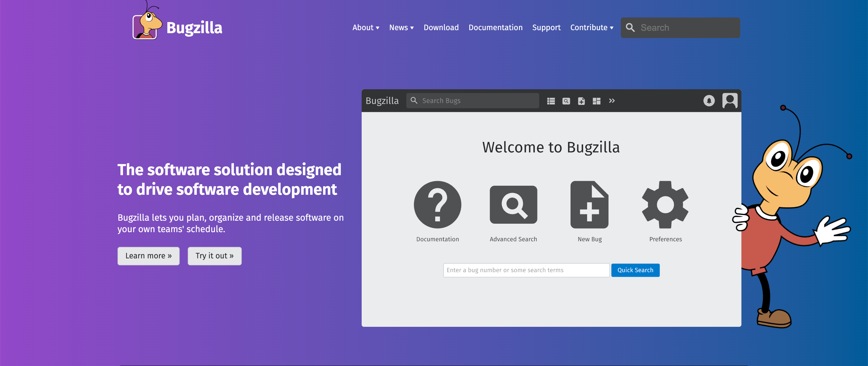Click the magnifier icon in Search Bugs field
Image resolution: width=868 pixels, height=366 pixels.
tap(414, 100)
